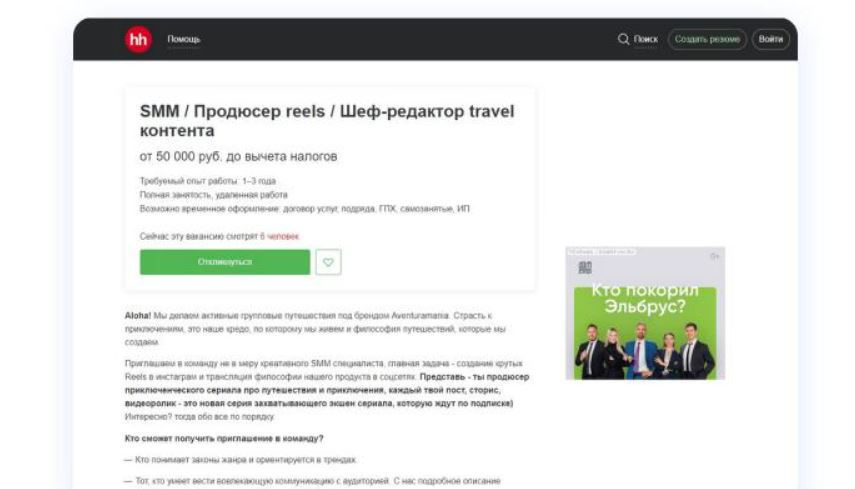Click the magnifying glass search icon
The width and height of the screenshot is (855, 489).
[623, 39]
